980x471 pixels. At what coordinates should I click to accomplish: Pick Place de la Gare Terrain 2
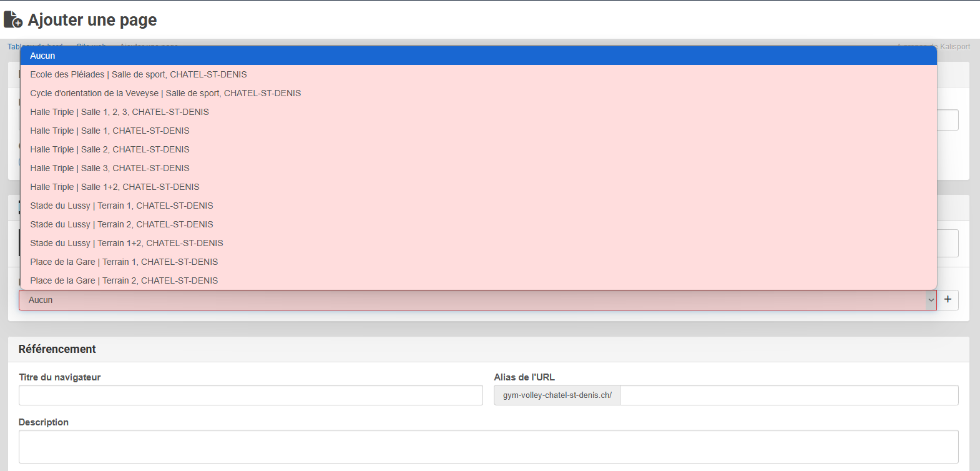pyautogui.click(x=124, y=280)
